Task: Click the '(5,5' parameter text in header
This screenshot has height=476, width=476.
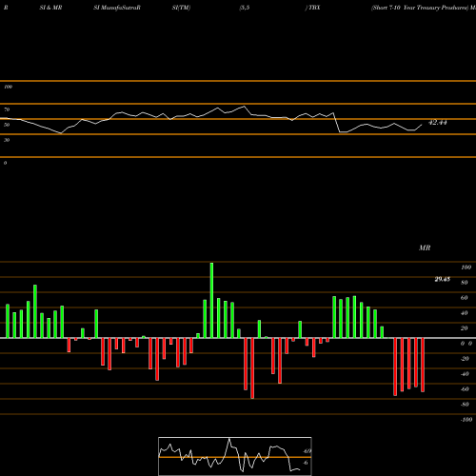Action: click(245, 8)
